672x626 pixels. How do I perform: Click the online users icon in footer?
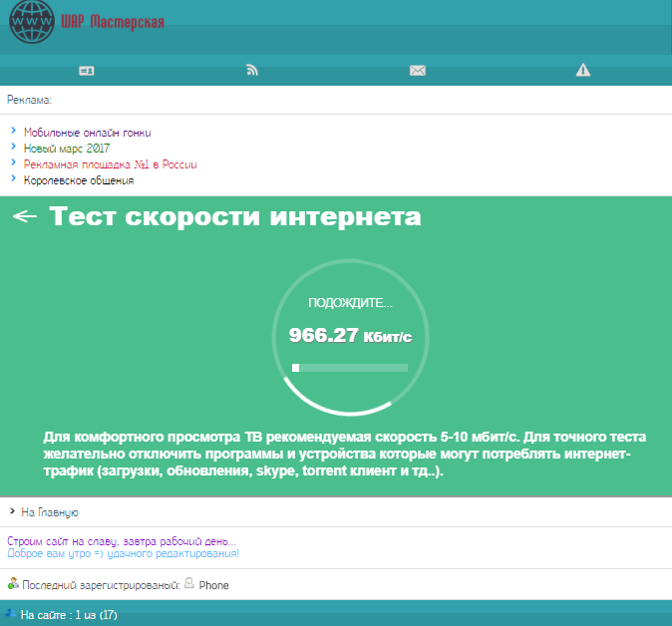(x=10, y=614)
